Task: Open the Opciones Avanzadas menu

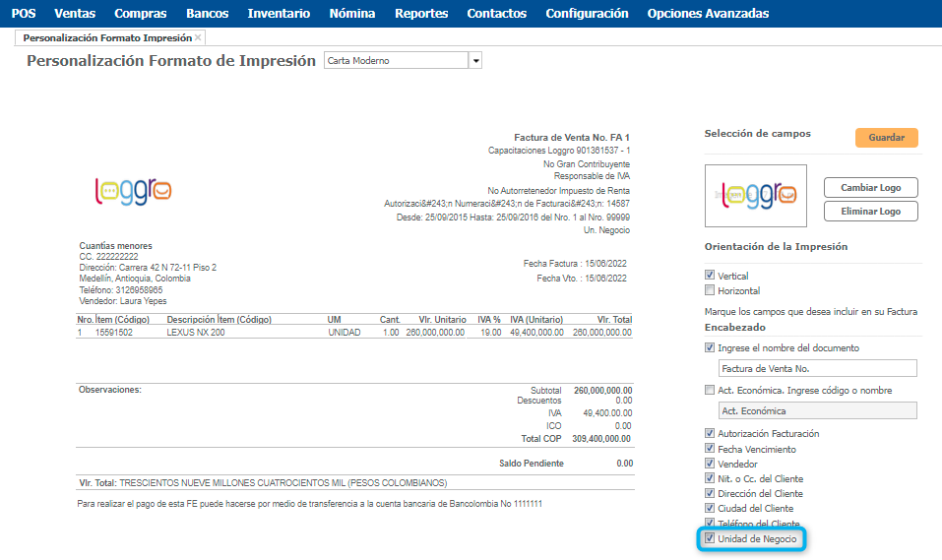Action: coord(708,14)
